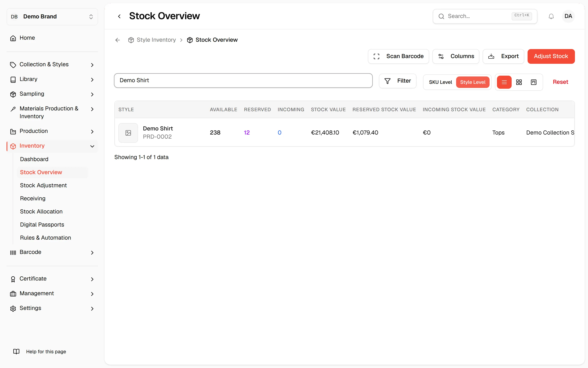Image resolution: width=588 pixels, height=368 pixels.
Task: Click the Production factory icon
Action: pos(13,132)
